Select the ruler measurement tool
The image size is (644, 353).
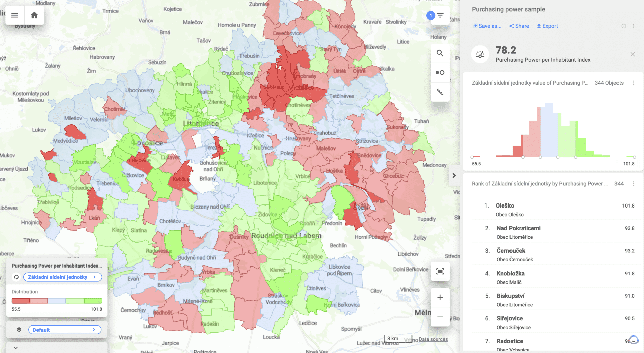point(440,92)
